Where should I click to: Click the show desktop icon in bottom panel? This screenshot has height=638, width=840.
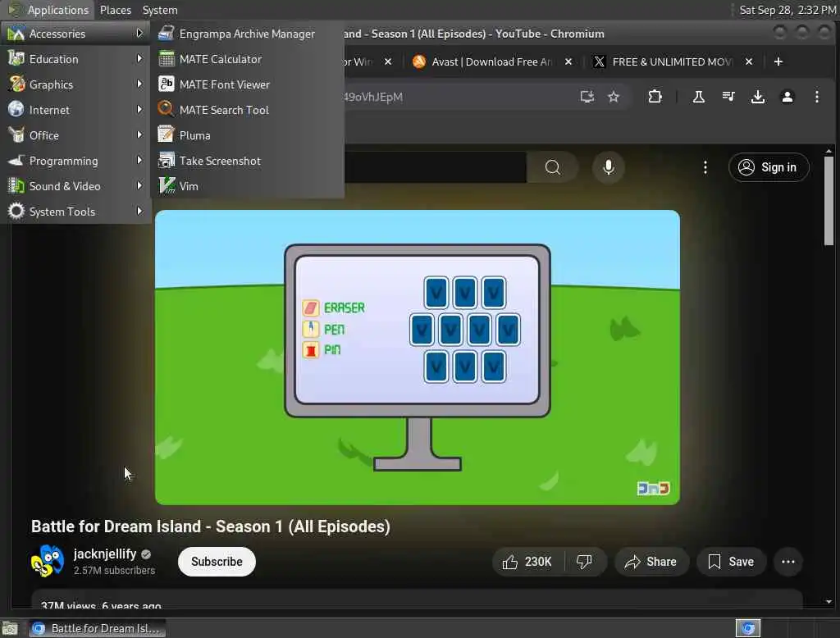(x=10, y=628)
